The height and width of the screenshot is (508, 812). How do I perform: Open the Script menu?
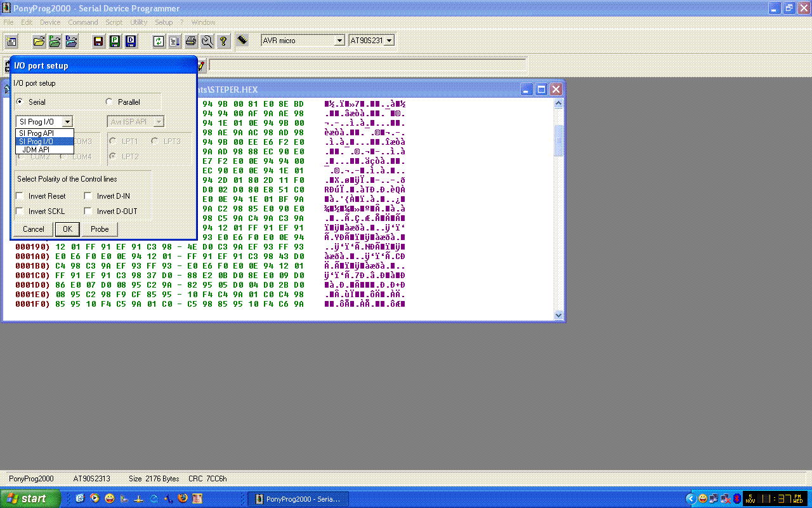[114, 22]
